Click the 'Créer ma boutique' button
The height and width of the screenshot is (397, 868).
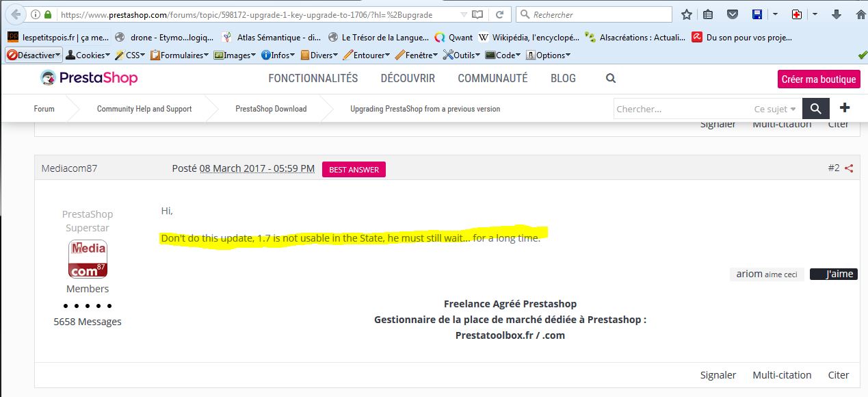coord(818,79)
